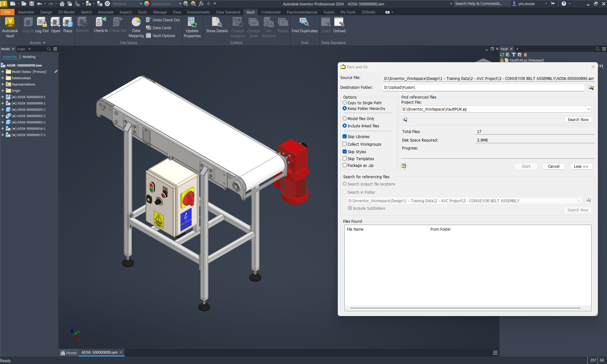Uncheck Skip Libraries checkbox
The image size is (607, 364).
point(345,136)
